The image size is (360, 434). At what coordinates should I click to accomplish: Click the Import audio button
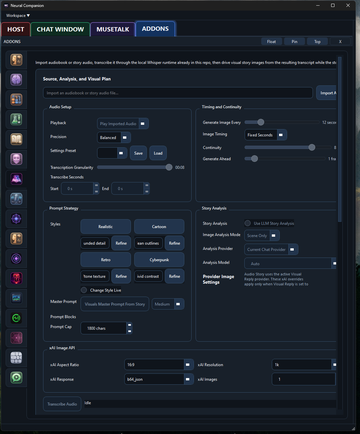327,93
